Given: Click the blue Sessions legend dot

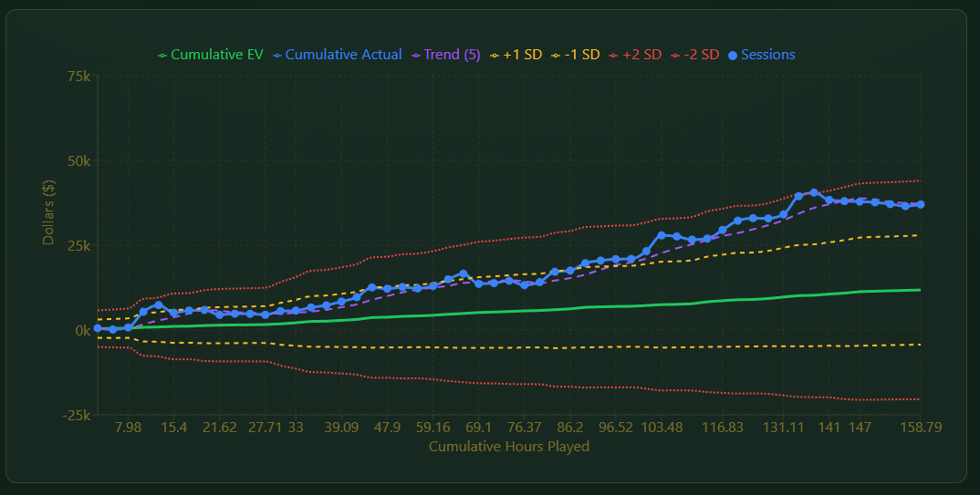Looking at the screenshot, I should (x=733, y=55).
